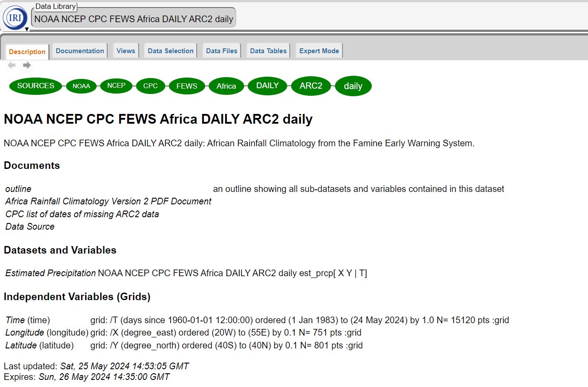Expand the dropdown arrow below IRI logo
This screenshot has height=387, width=588.
pyautogui.click(x=27, y=30)
